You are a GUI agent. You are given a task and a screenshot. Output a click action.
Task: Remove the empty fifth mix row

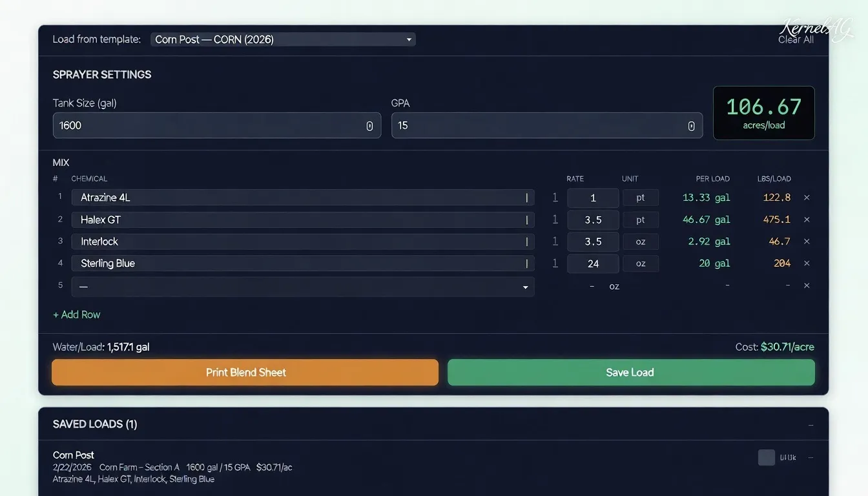(x=807, y=285)
